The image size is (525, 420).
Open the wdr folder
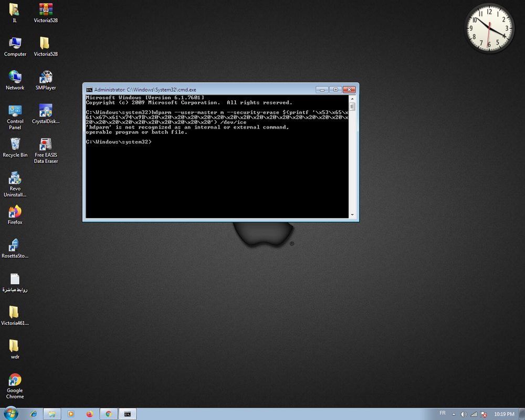(15, 349)
